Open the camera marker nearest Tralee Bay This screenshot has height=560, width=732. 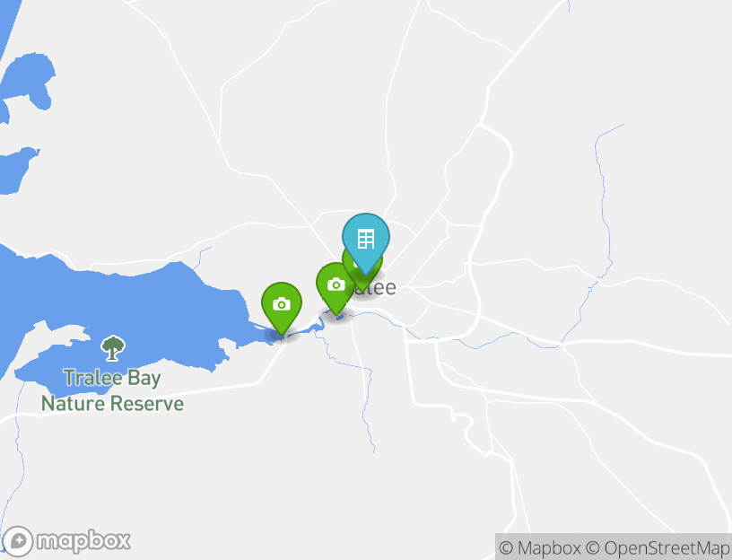pos(282,308)
